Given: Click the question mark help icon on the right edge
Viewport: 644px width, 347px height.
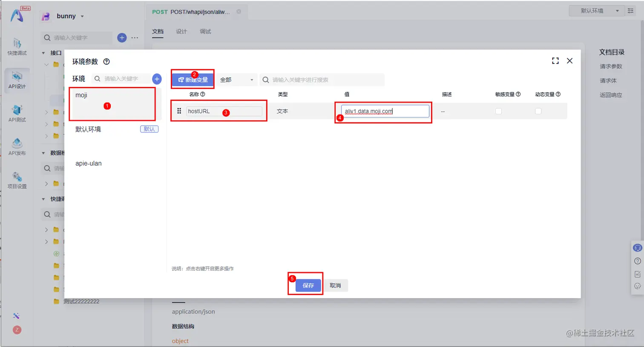Looking at the screenshot, I should (x=637, y=261).
